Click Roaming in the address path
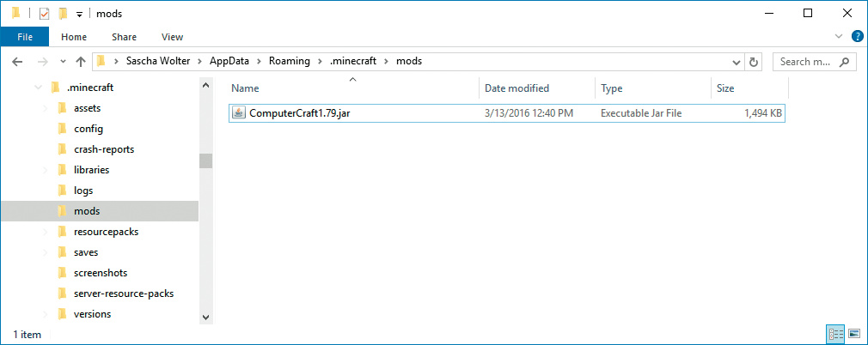This screenshot has width=868, height=345. (x=289, y=62)
